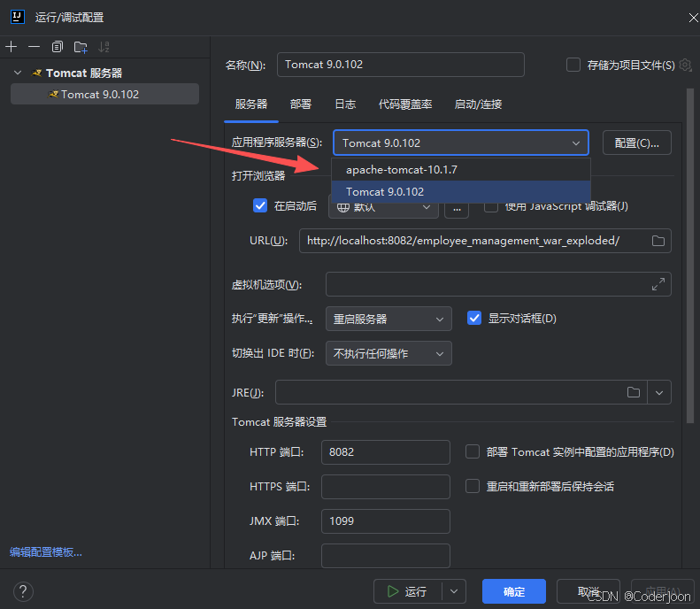Enable 重启和重新部署后保持会话 checkbox
The height and width of the screenshot is (609, 700).
point(473,486)
